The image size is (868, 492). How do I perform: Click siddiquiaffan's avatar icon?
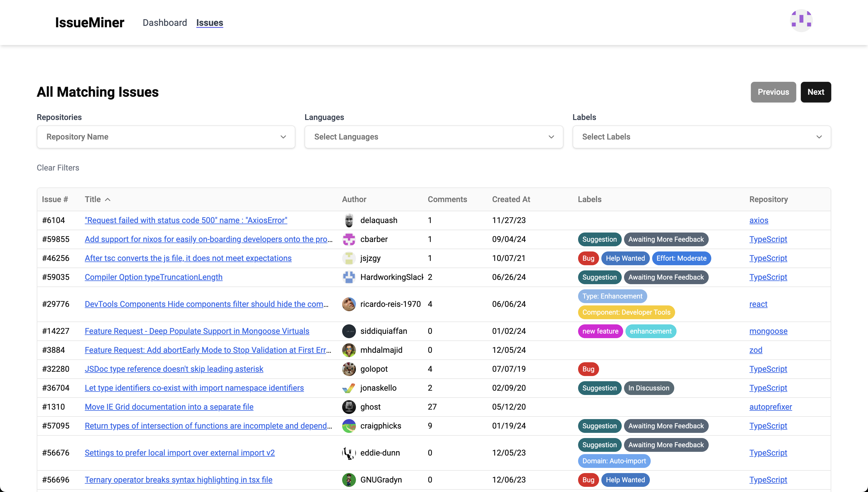pyautogui.click(x=349, y=331)
